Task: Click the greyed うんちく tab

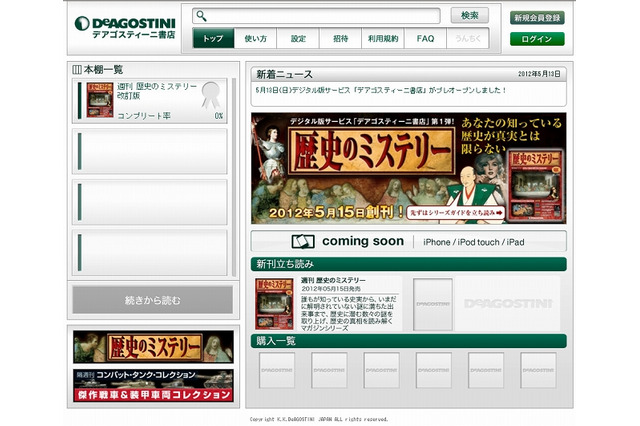Action: [468, 38]
